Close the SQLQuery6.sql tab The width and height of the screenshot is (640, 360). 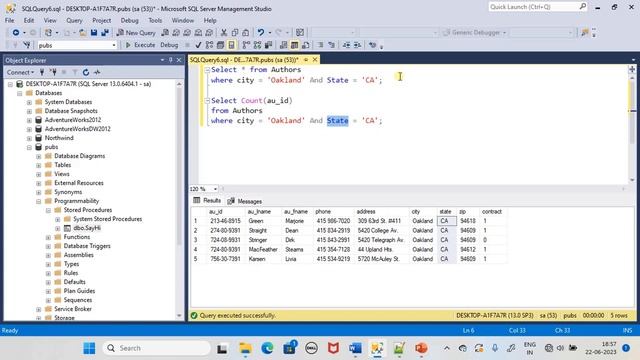315,60
